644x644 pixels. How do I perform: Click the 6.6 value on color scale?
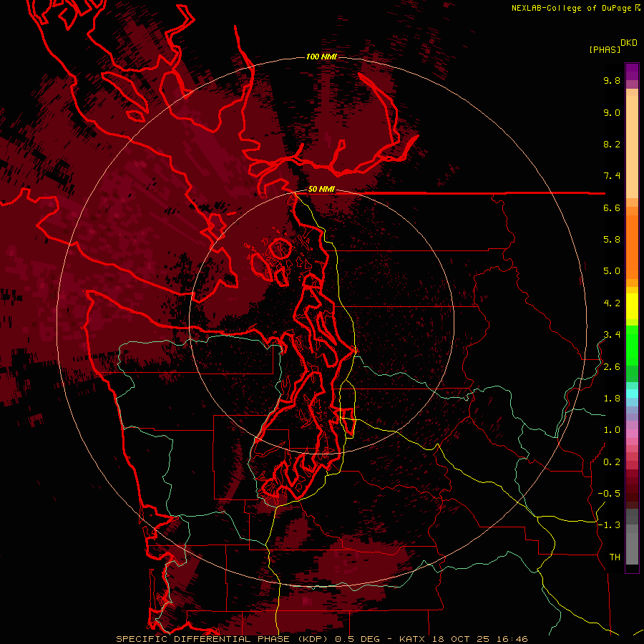(x=612, y=208)
